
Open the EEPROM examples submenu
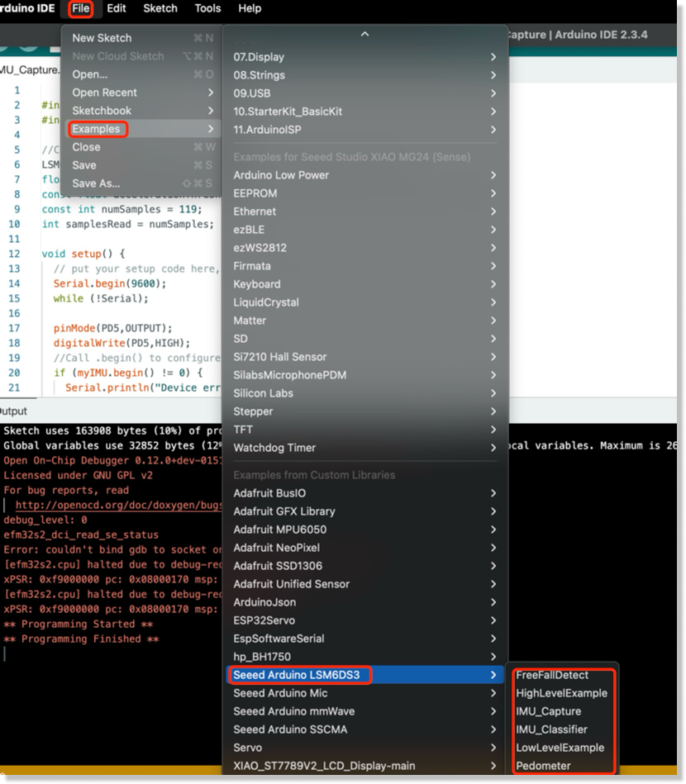coord(364,193)
